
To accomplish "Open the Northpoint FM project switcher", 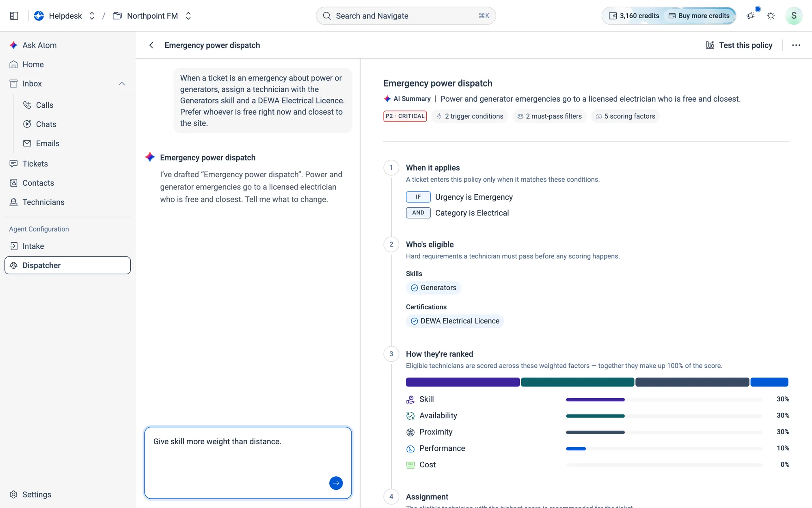I will pos(152,16).
